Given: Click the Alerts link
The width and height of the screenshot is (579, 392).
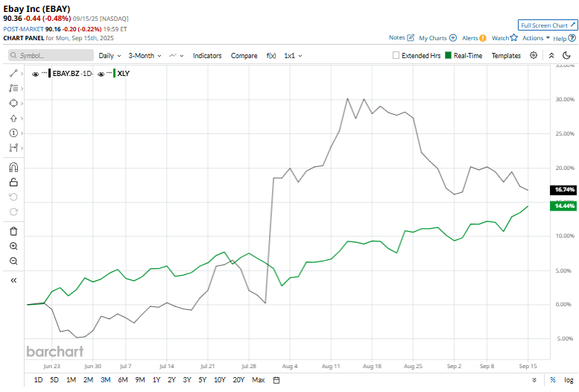Looking at the screenshot, I should pyautogui.click(x=469, y=38).
